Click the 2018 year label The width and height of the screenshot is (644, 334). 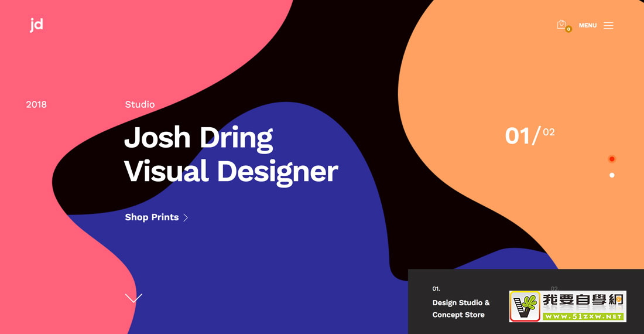[x=36, y=105]
